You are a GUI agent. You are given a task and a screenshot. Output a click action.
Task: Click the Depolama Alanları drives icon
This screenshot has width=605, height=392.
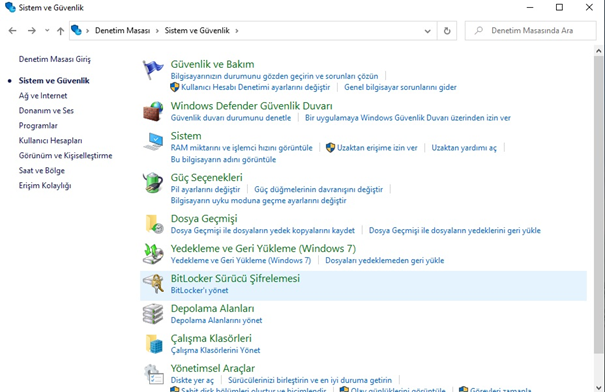click(153, 314)
